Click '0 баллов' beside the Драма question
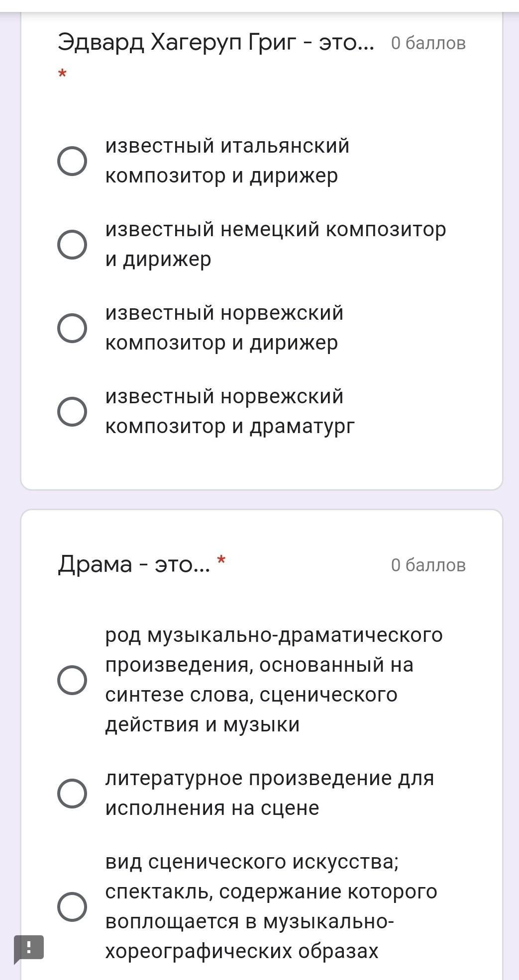 [428, 565]
